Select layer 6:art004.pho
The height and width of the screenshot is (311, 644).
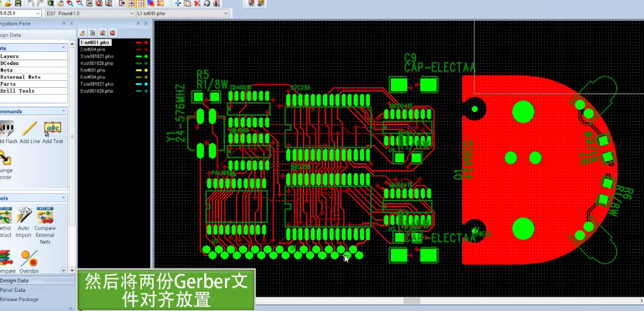point(92,77)
